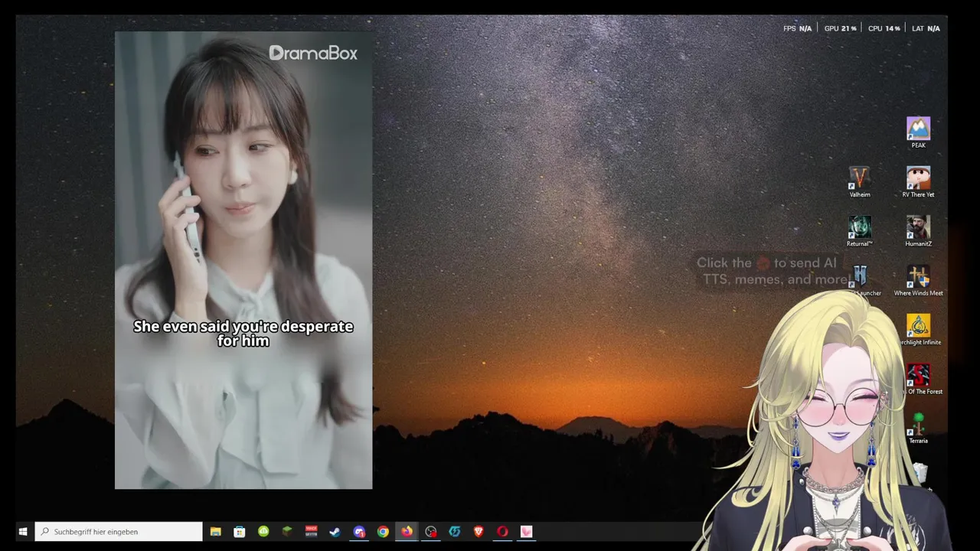Select the Terraria desktop shortcut

pos(918,429)
